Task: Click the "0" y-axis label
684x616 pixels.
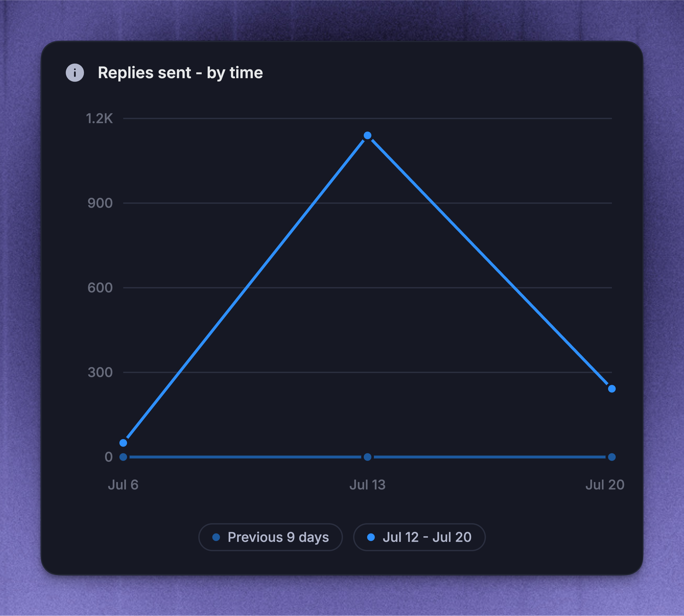Action: (x=109, y=457)
